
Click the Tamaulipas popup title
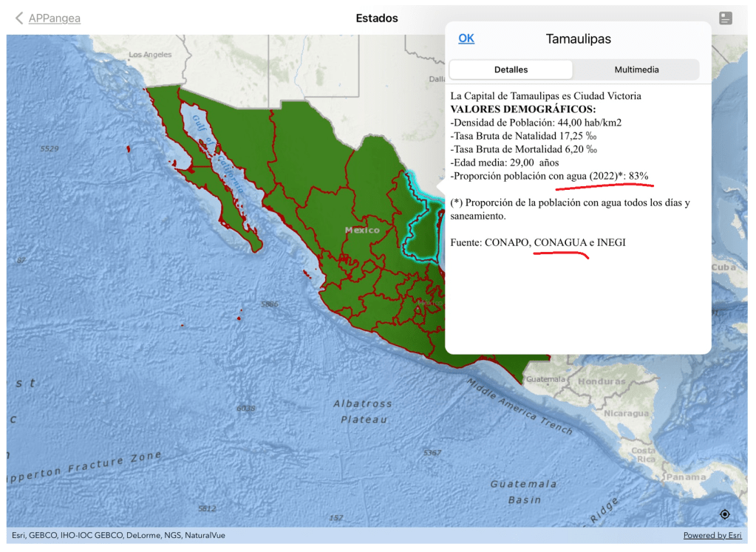tap(578, 39)
